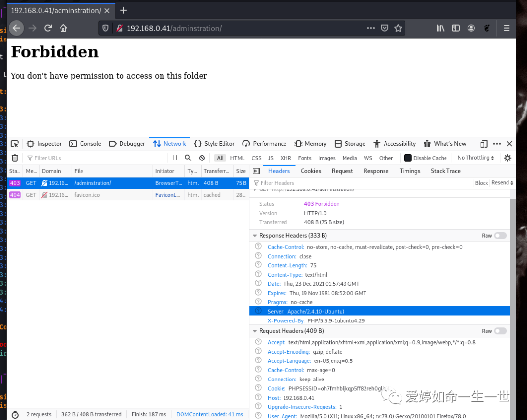This screenshot has width=527, height=420.
Task: Sort requests by Status column header
Action: pyautogui.click(x=15, y=171)
